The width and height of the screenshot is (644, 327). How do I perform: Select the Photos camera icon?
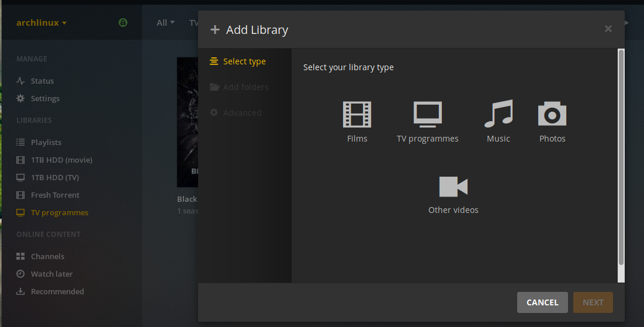point(552,114)
